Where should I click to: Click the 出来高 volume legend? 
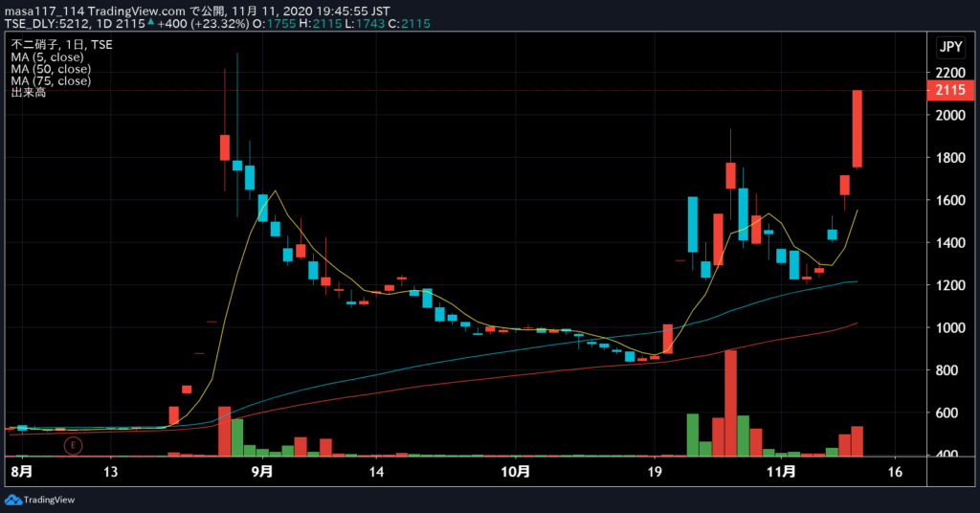28,93
